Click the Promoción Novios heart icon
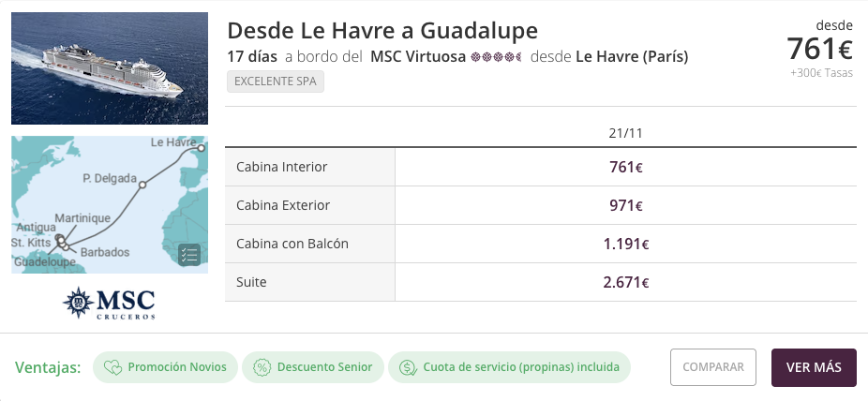 [112, 368]
